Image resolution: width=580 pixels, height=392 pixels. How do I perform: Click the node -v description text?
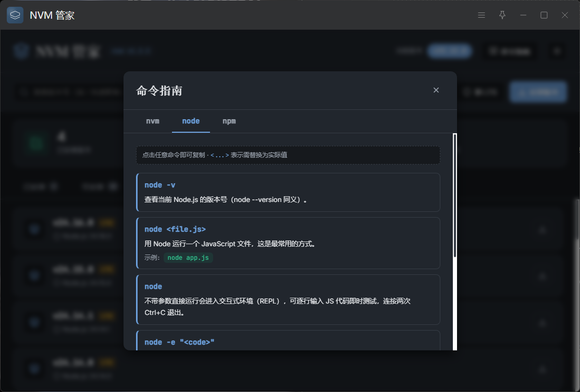coord(226,199)
